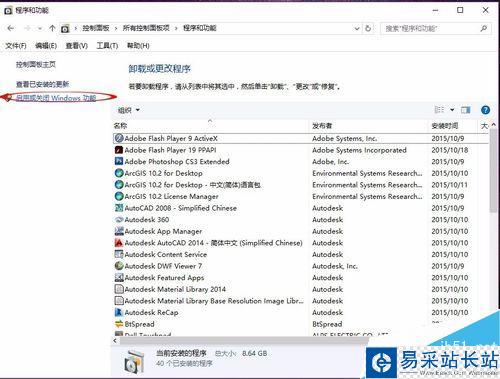Expand the chevron after 所有控制面板项
This screenshot has height=379, width=500.
click(x=176, y=29)
